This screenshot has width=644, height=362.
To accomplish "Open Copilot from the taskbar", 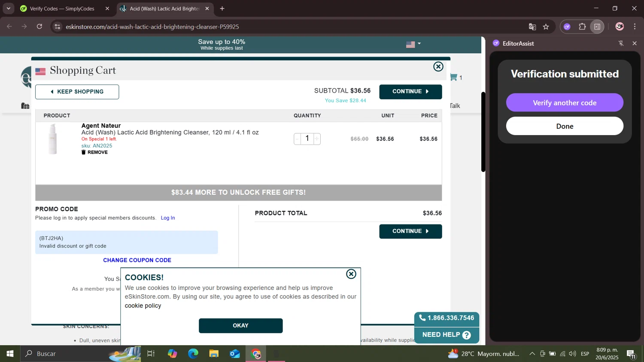I will point(172,354).
